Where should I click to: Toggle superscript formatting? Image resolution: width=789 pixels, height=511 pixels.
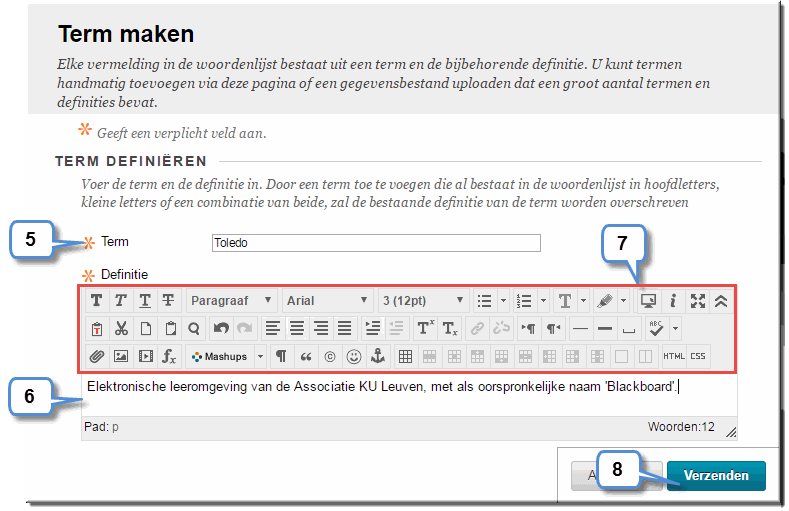pyautogui.click(x=425, y=329)
